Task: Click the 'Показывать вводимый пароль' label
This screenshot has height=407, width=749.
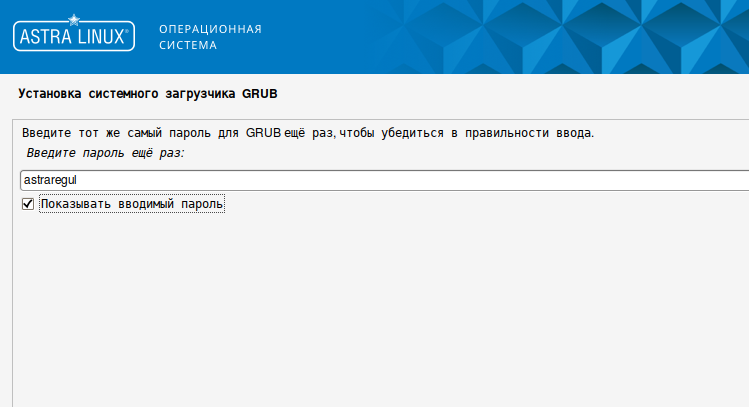Action: pos(131,204)
